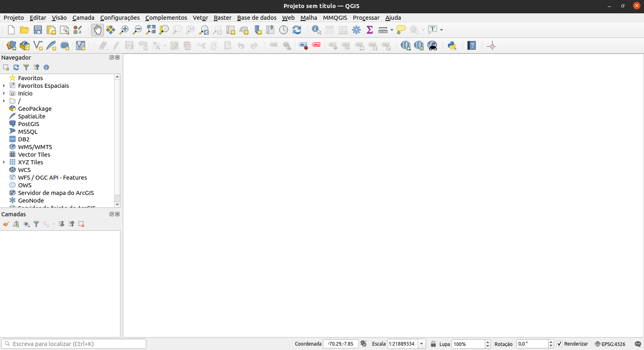Open the Projeto menu
The width and height of the screenshot is (644, 350).
click(14, 18)
